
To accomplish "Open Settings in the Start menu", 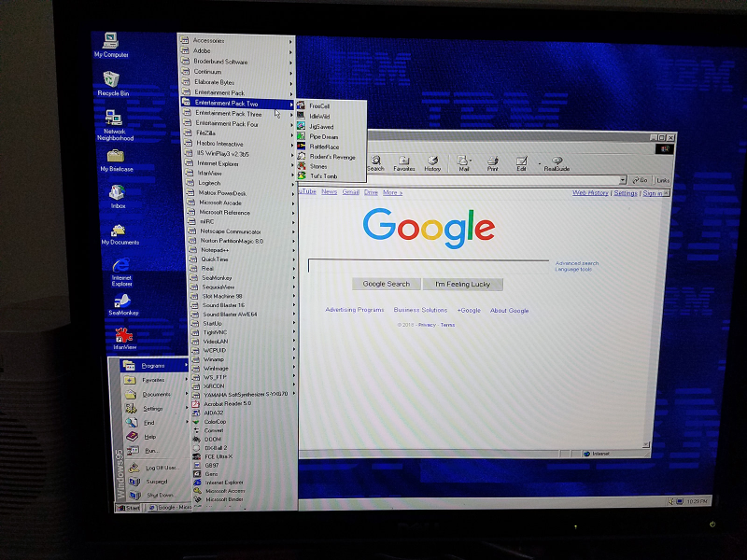I will click(x=155, y=409).
